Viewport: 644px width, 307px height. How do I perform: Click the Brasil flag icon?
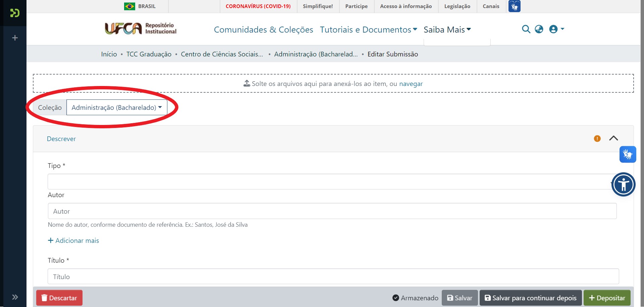click(x=129, y=6)
